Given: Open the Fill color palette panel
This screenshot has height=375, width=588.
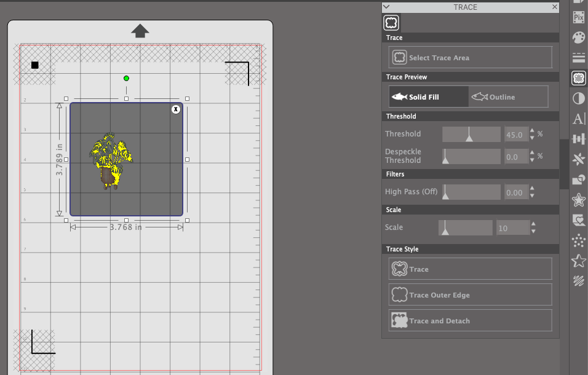Looking at the screenshot, I should pos(579,37).
